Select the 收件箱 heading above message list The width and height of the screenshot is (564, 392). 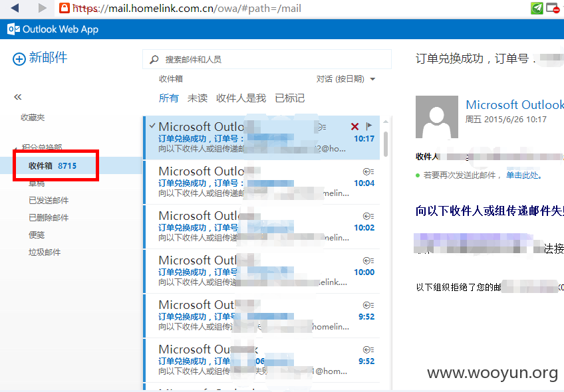tap(171, 79)
